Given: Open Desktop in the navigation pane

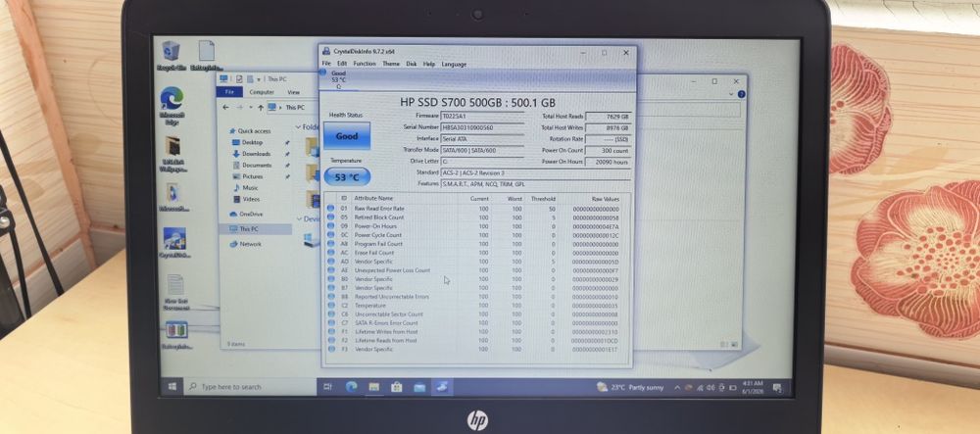Looking at the screenshot, I should pyautogui.click(x=248, y=142).
